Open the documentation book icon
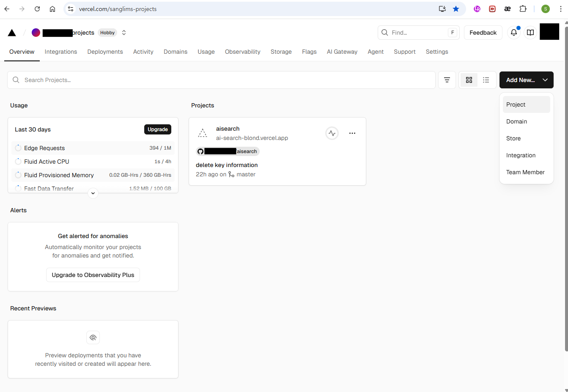Screen dimensions: 568x392 pos(530,33)
